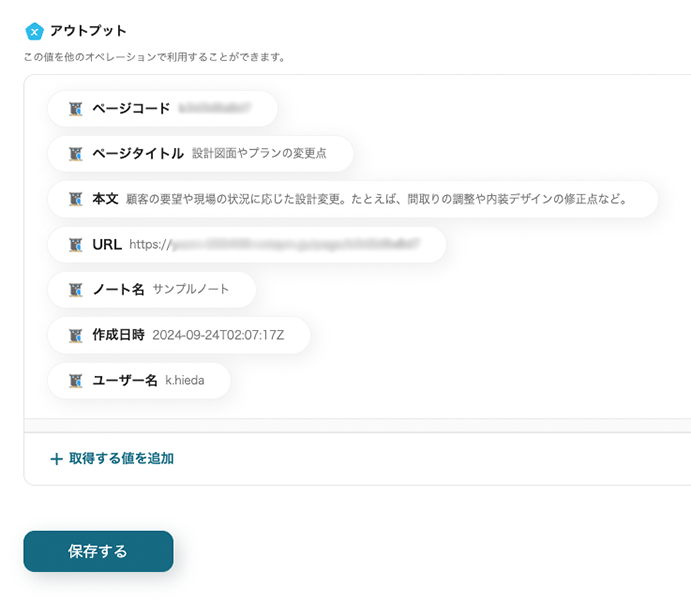Click the icon beside ノート名
This screenshot has height=602, width=691.
tap(75, 289)
